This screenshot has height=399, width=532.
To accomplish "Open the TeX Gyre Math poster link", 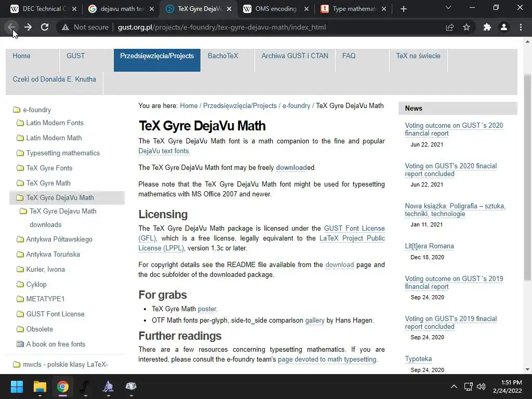I will click(207, 309).
